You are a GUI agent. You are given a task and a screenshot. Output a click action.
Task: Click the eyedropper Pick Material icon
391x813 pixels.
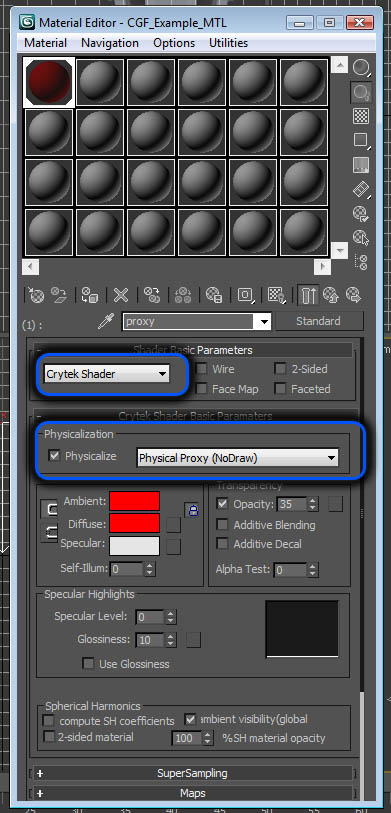click(106, 322)
